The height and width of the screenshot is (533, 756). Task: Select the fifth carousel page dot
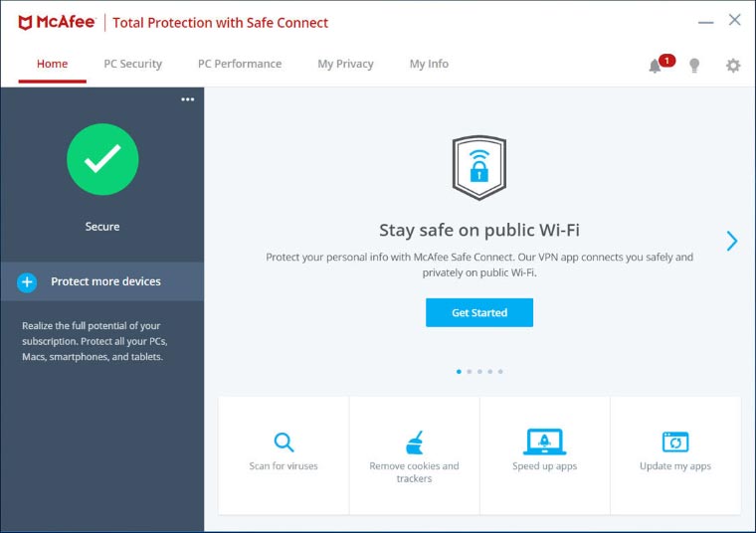click(x=500, y=372)
